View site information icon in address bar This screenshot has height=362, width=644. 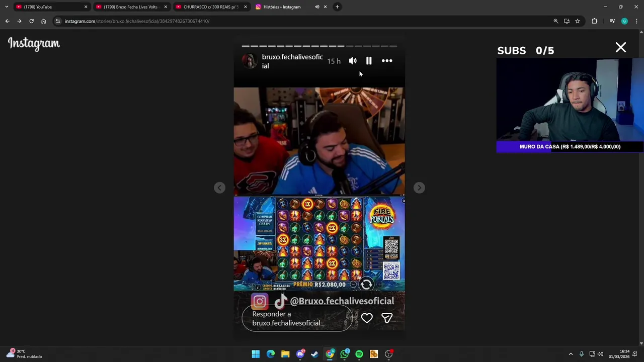coord(58,21)
